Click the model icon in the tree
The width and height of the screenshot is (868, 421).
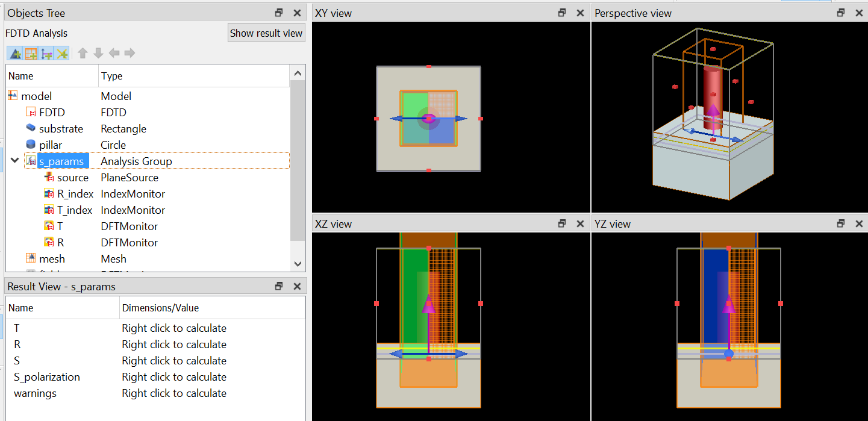click(x=13, y=96)
